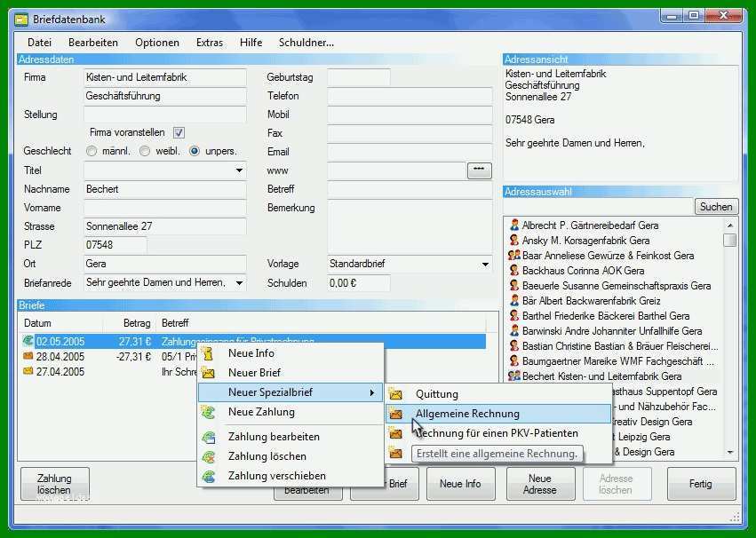Click the address list scroll up arrow
The image size is (756, 538).
[x=730, y=225]
